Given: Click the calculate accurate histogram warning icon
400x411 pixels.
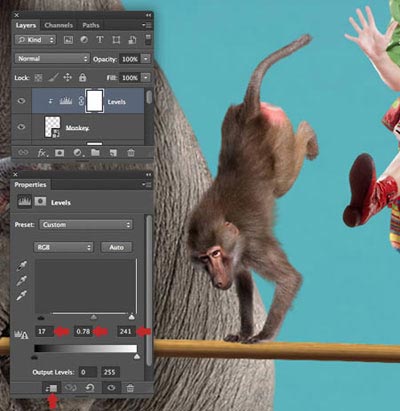Looking at the screenshot, I should 21,334.
